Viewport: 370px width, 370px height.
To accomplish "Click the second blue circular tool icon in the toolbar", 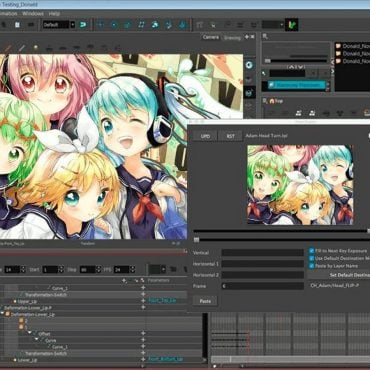I will point(114,25).
